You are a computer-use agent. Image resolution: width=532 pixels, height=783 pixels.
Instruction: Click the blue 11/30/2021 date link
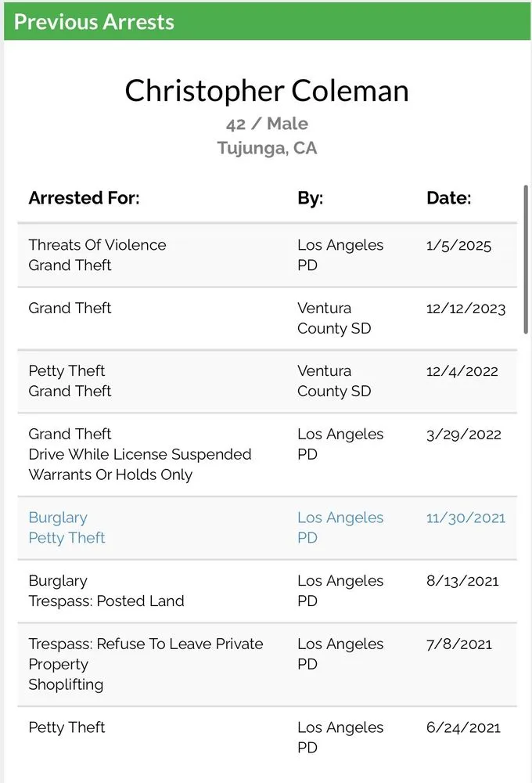pyautogui.click(x=465, y=518)
